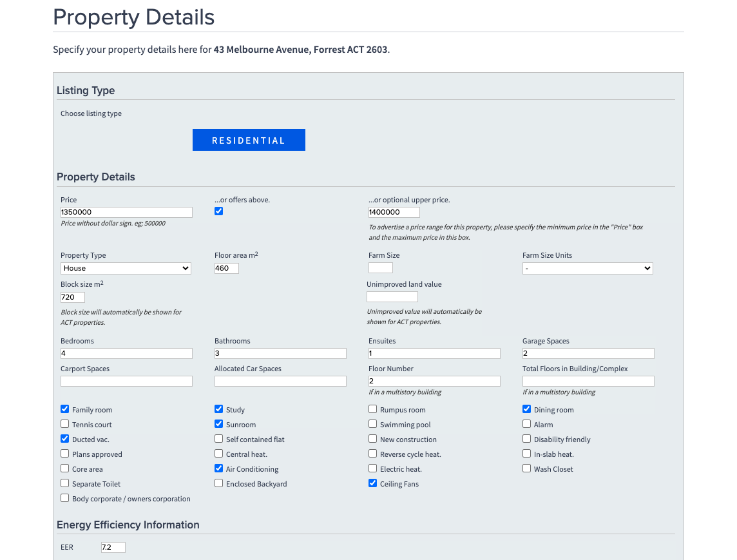Screen dimensions: 737x560
Task: Expand the Farm Size Units dropdown
Action: click(x=588, y=268)
